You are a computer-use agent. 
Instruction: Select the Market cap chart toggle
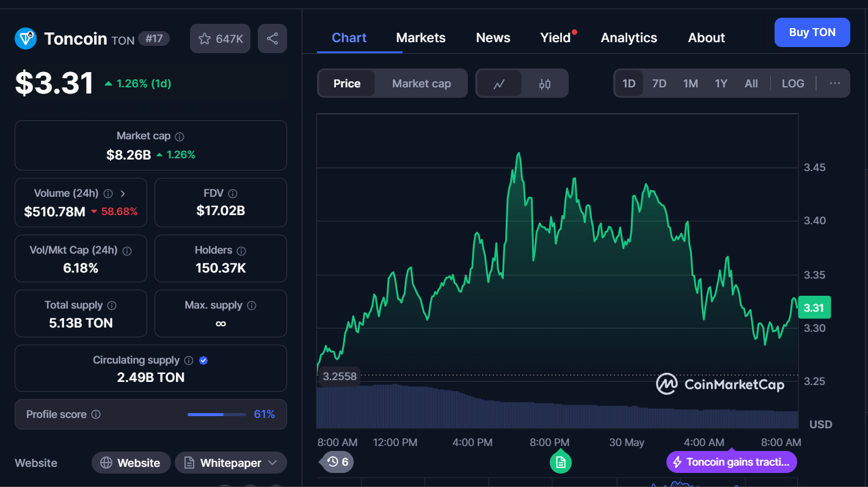421,83
